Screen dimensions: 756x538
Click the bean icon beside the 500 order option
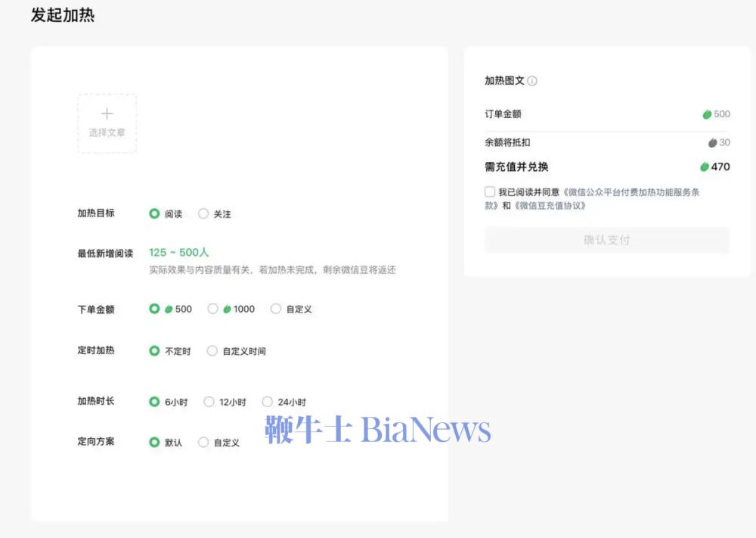(168, 308)
